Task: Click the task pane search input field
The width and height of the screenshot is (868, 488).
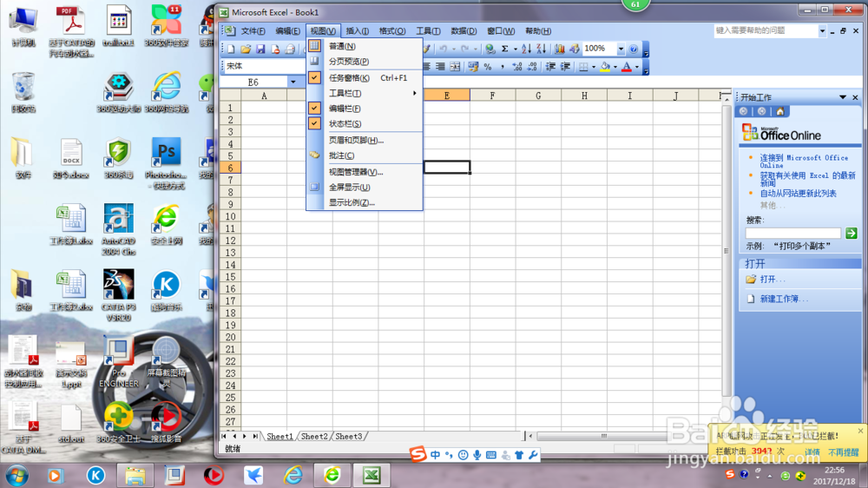Action: [x=793, y=234]
